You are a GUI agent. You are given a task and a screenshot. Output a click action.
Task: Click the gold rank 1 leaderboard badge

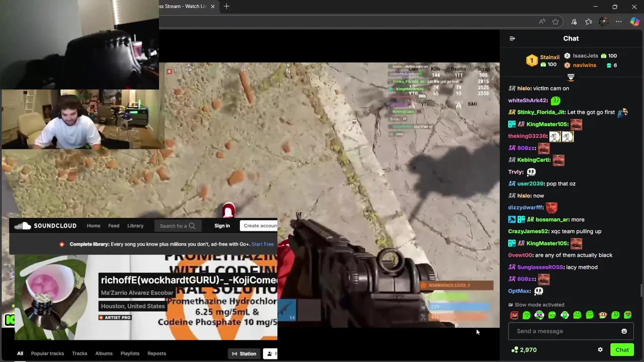[532, 60]
